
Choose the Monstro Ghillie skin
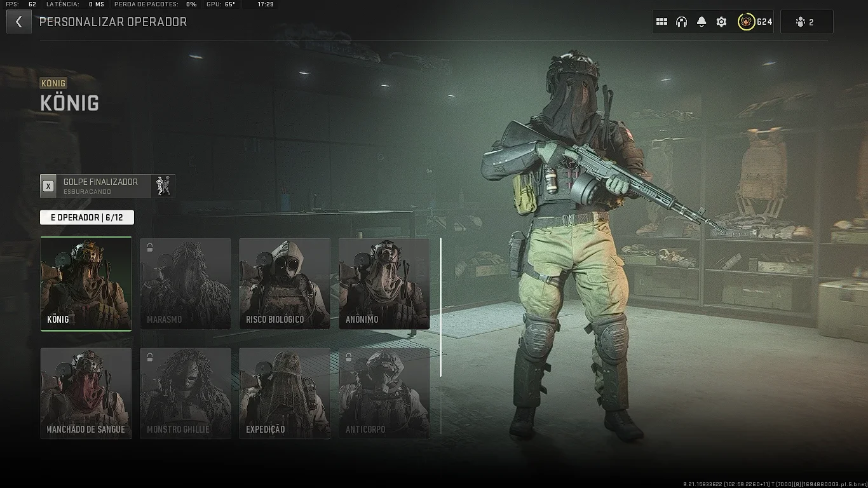click(x=186, y=393)
